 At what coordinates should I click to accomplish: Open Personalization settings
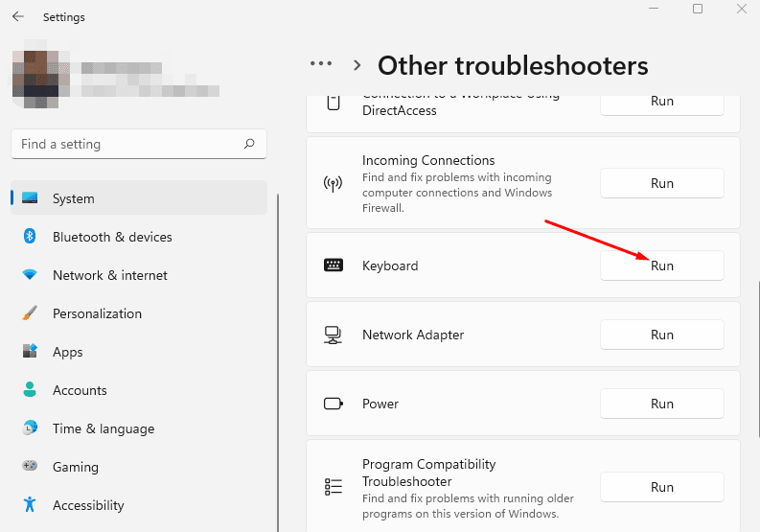[139, 313]
